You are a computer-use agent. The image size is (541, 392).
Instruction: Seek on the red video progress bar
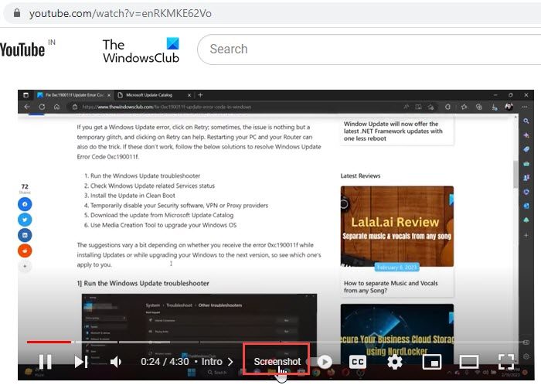[x=49, y=342]
